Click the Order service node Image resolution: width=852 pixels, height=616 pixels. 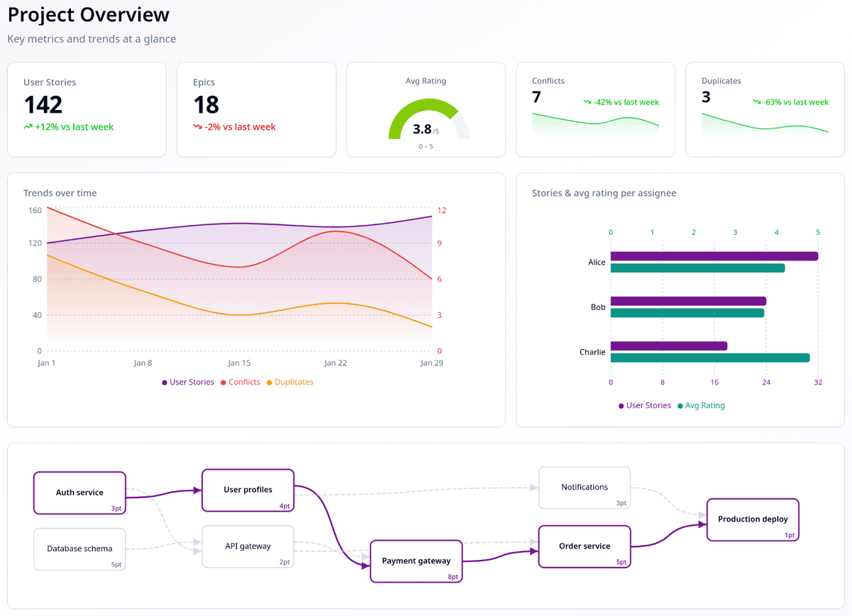tap(584, 546)
